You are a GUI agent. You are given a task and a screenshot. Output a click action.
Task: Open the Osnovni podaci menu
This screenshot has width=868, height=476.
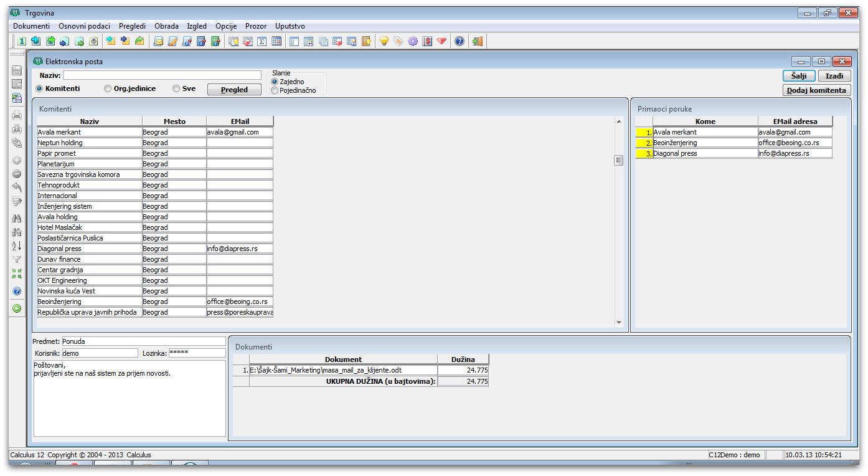pyautogui.click(x=84, y=26)
